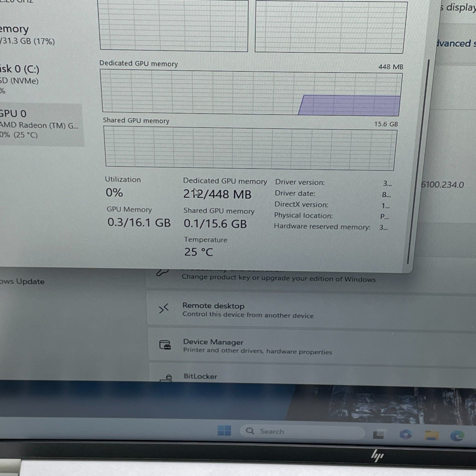Select GPU 0 in performance sidebar
The image size is (476, 476).
(38, 124)
